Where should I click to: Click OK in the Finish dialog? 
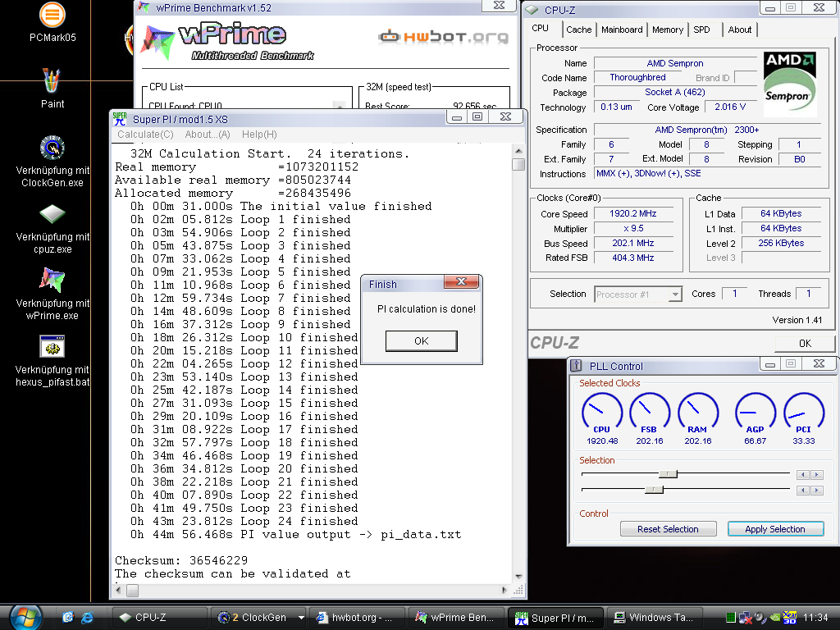421,340
